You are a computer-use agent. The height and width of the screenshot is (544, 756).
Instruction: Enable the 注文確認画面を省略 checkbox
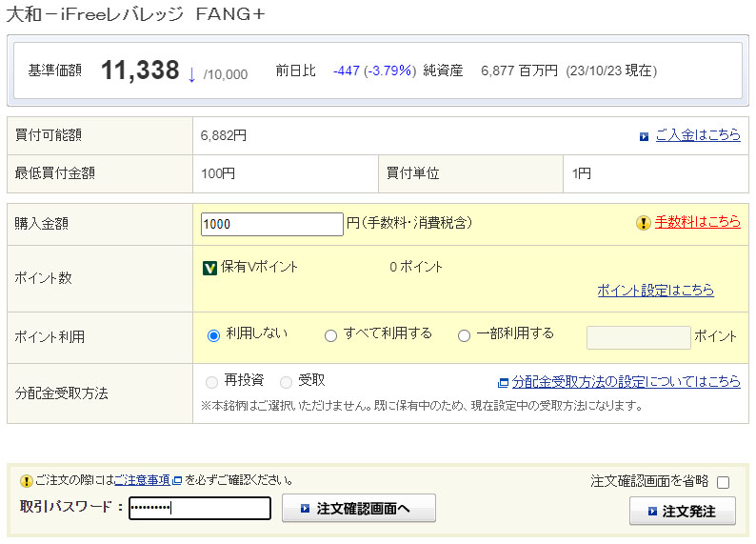coord(723,482)
